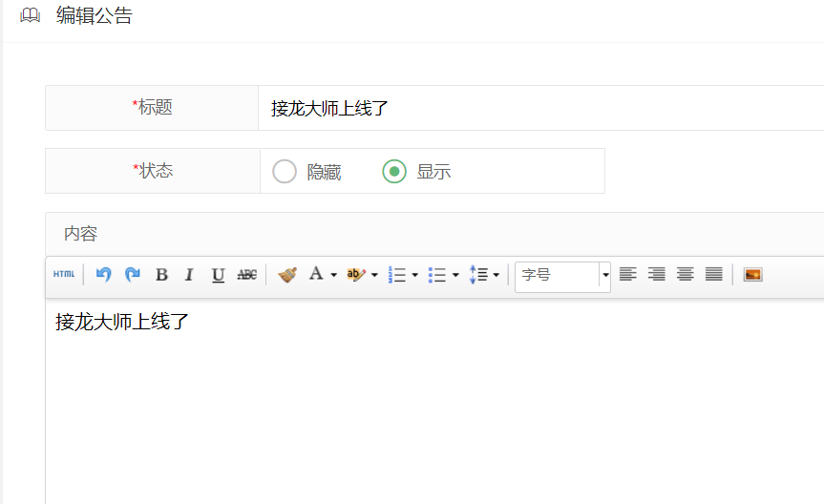The width and height of the screenshot is (824, 504).
Task: Clear formatting with the broom icon
Action: (x=287, y=274)
